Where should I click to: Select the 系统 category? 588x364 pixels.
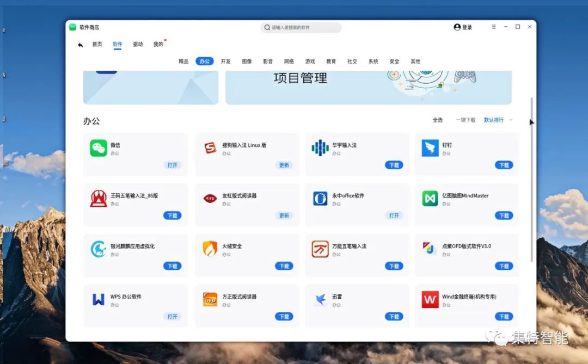373,61
